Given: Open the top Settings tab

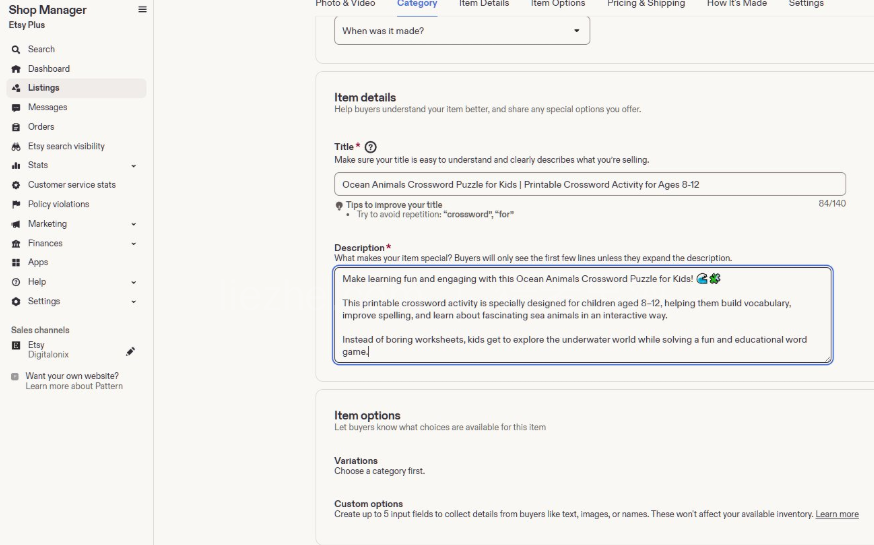Looking at the screenshot, I should pos(806,4).
